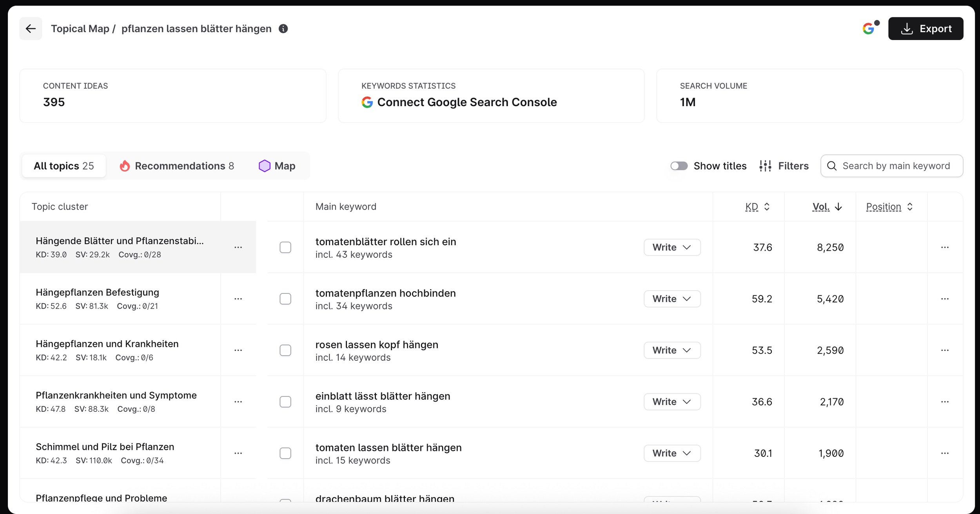Select checkbox for rosen lassen kopf hängen
The image size is (980, 514).
click(285, 350)
